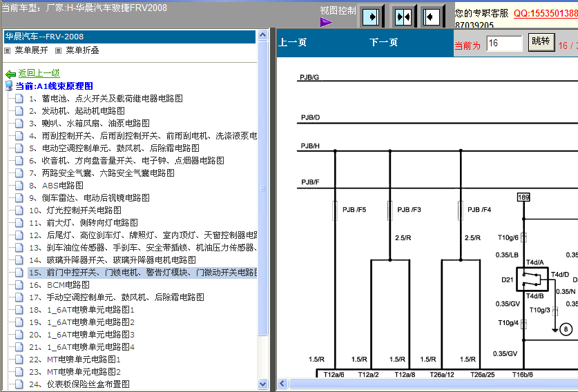Click the page icon for item 24 仪表板保险丝盒布置图
This screenshot has width=578, height=392.
19,384
